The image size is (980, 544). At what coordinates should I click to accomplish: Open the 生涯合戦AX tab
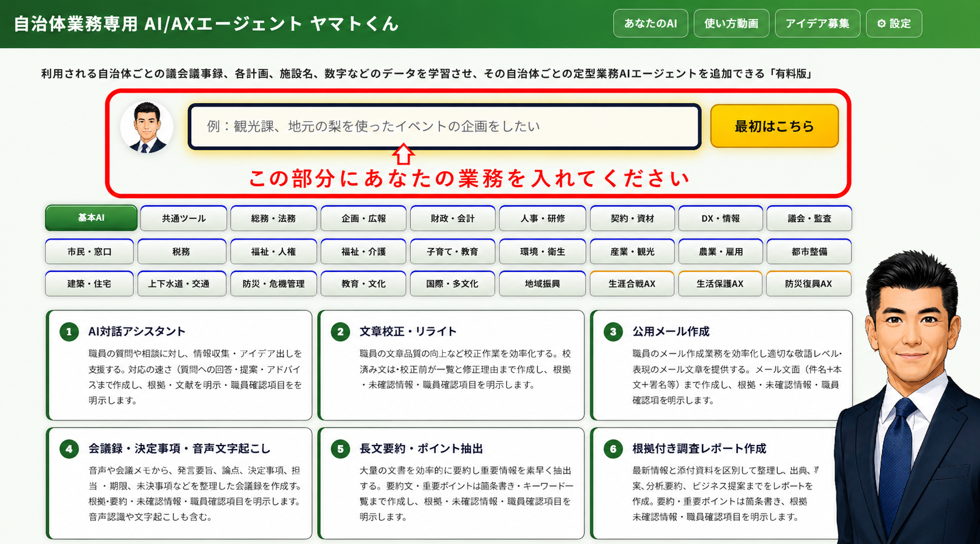point(633,284)
